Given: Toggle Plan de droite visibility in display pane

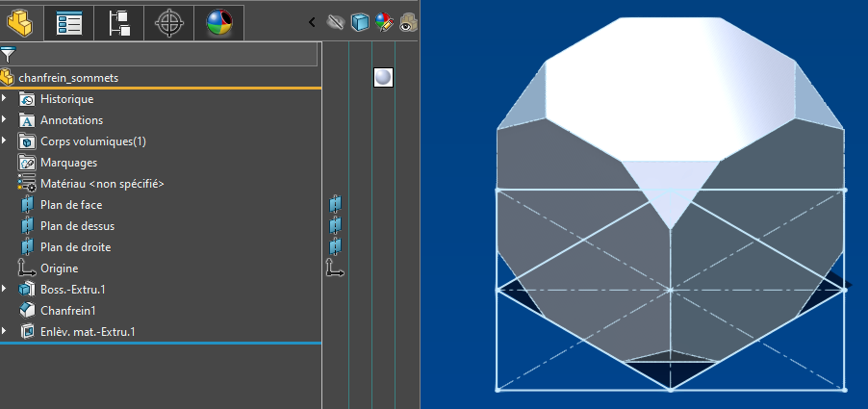Looking at the screenshot, I should click(x=336, y=246).
